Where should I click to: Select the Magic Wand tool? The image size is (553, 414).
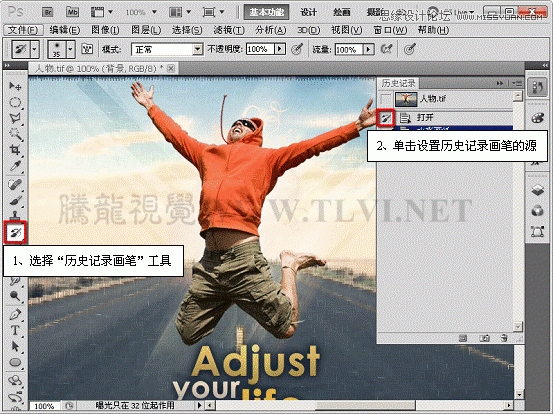pos(15,134)
